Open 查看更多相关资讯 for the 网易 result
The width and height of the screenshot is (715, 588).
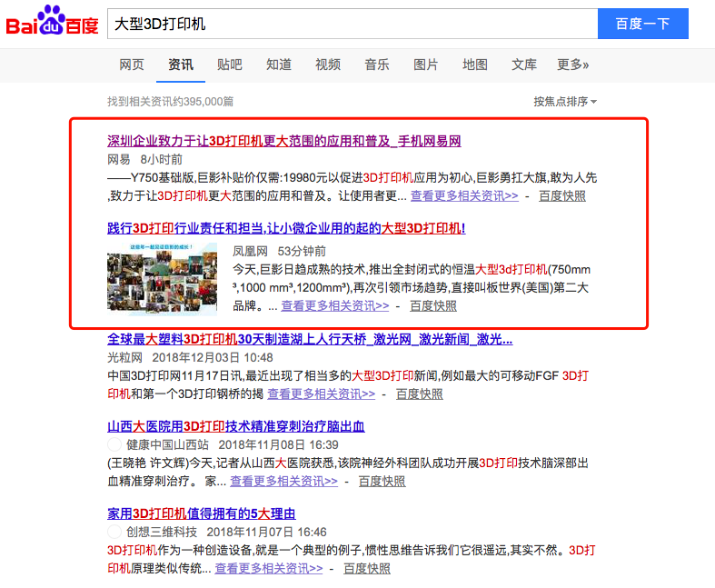(464, 196)
